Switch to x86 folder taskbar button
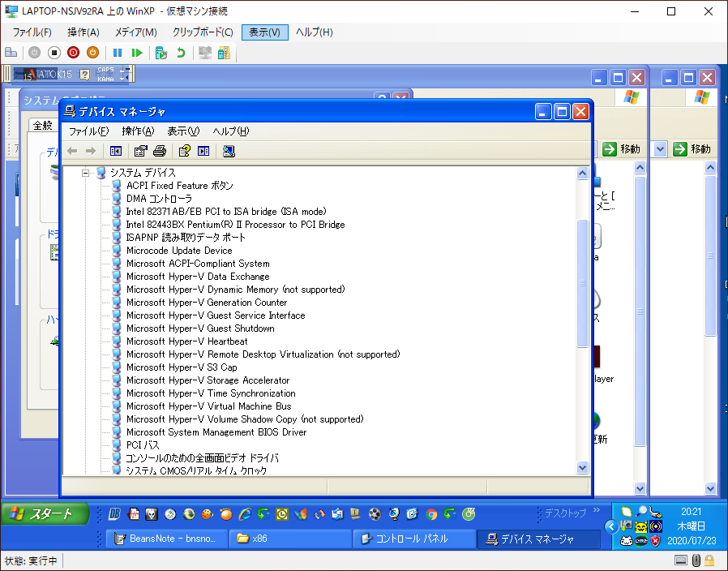 click(x=289, y=539)
